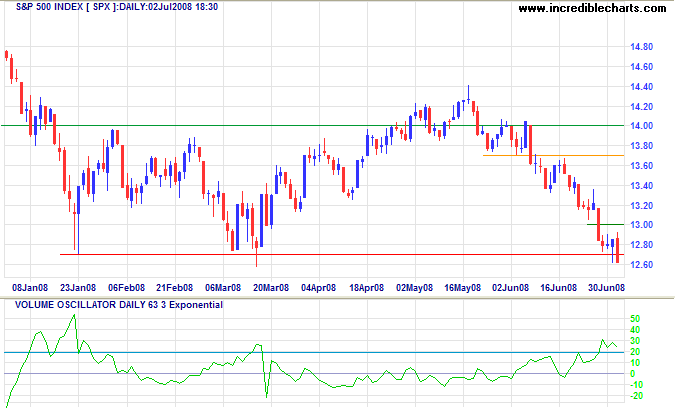
Task: Click the 13.20 price axis value
Action: tap(641, 206)
